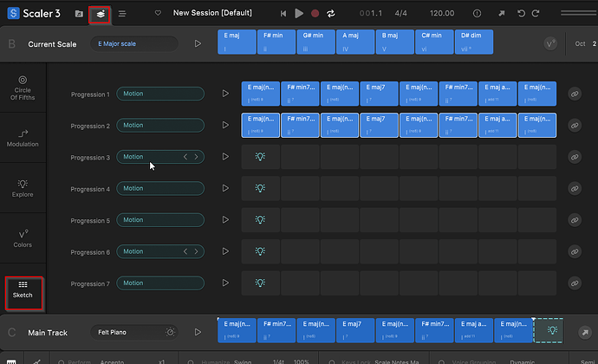The width and height of the screenshot is (598, 364).
Task: Select the E maj I chord in Current Scale
Action: coord(237,42)
